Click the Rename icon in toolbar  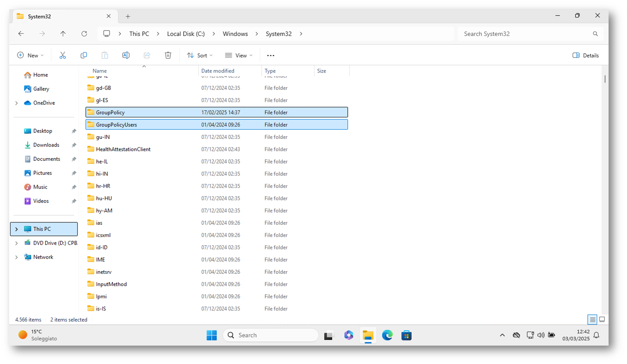tap(126, 55)
